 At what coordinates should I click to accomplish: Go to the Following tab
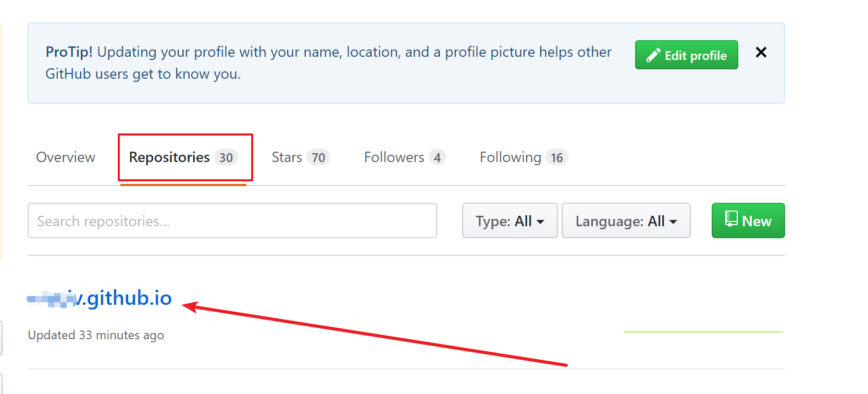524,157
